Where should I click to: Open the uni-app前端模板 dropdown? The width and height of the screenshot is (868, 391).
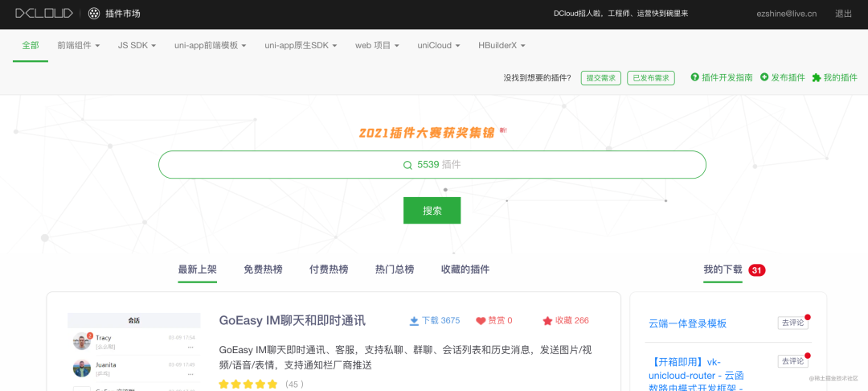point(210,45)
